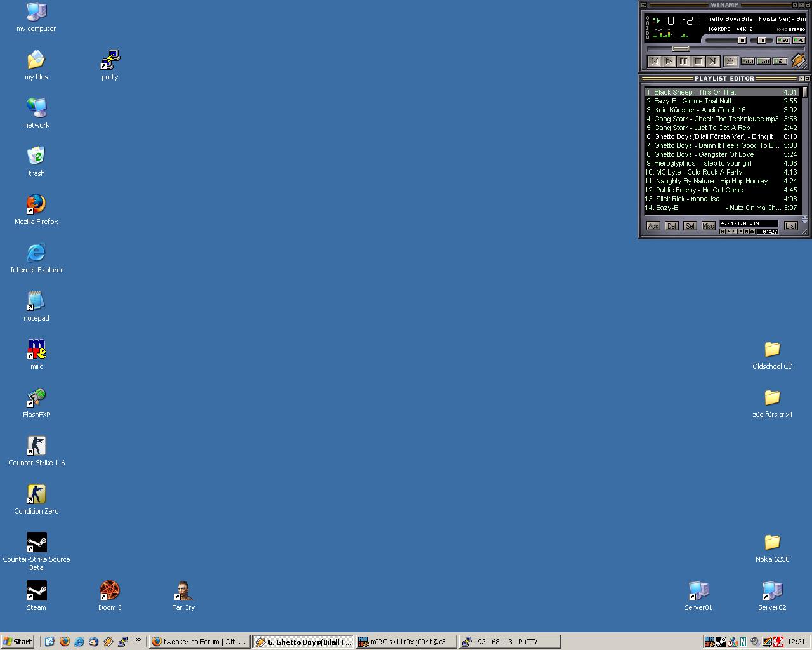
Task: Open the Misc menu in playlist editor
Action: tap(708, 226)
